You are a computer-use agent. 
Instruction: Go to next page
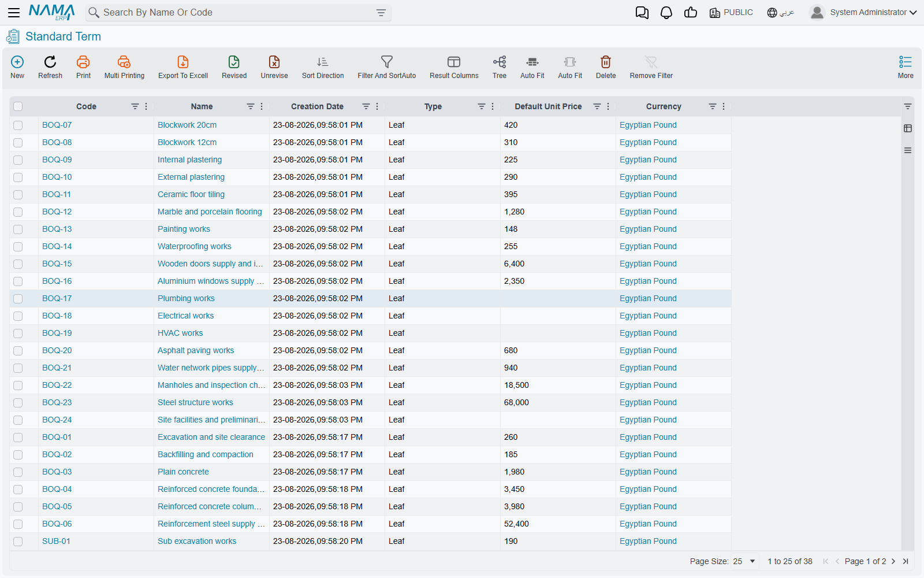[x=893, y=561]
